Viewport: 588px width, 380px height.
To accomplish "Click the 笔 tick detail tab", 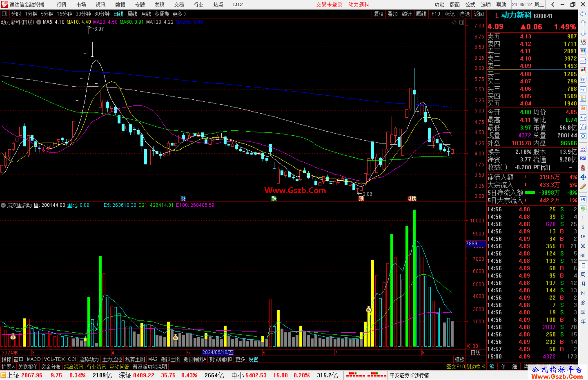I will pyautogui.click(x=492, y=367).
